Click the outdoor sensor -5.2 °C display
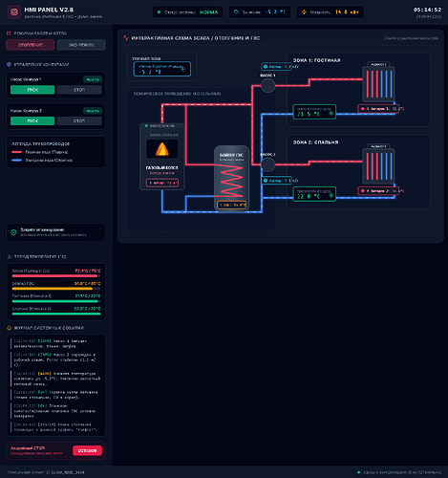 click(x=162, y=69)
